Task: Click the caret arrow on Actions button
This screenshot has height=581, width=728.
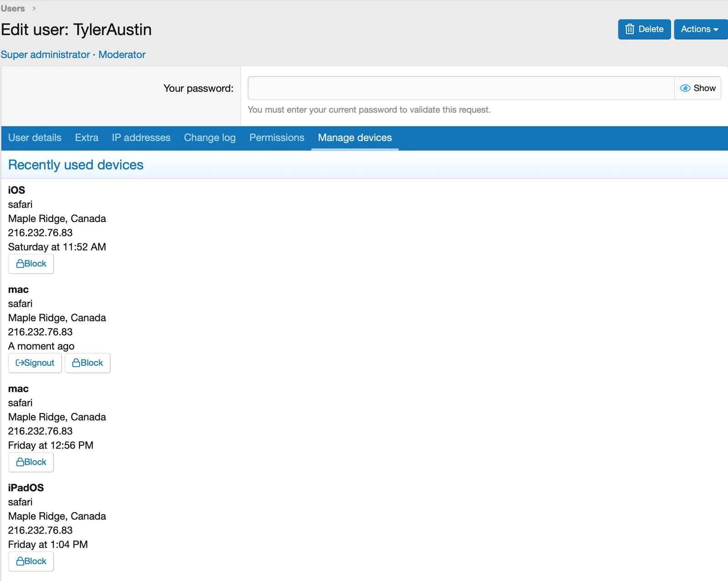Action: click(716, 30)
